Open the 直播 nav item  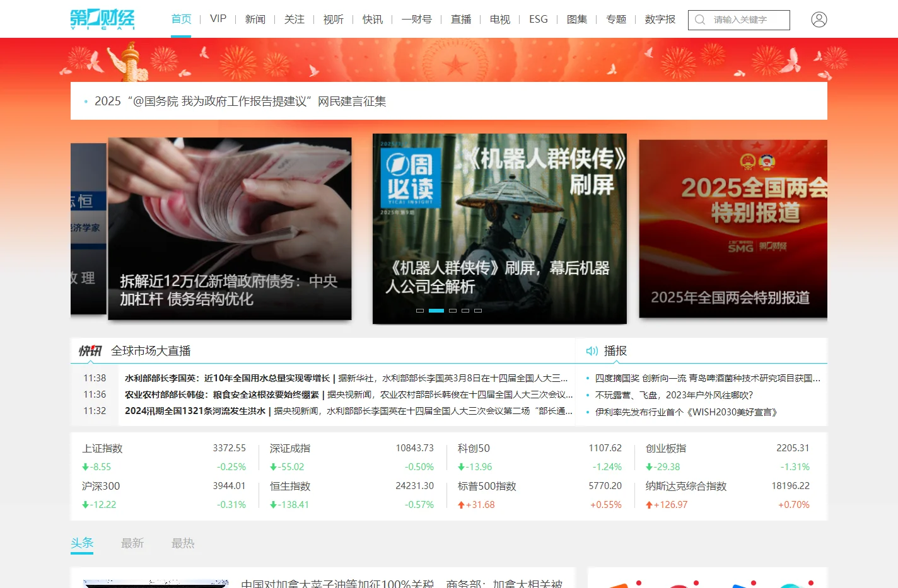461,19
